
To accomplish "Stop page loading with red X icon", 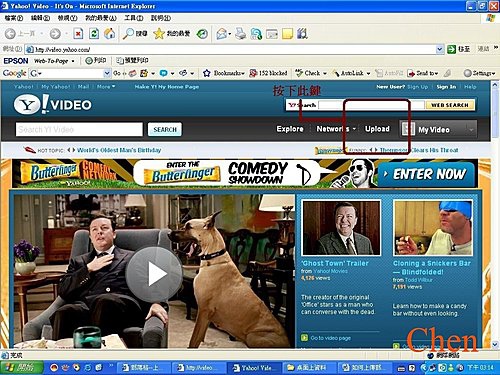I will (x=78, y=33).
